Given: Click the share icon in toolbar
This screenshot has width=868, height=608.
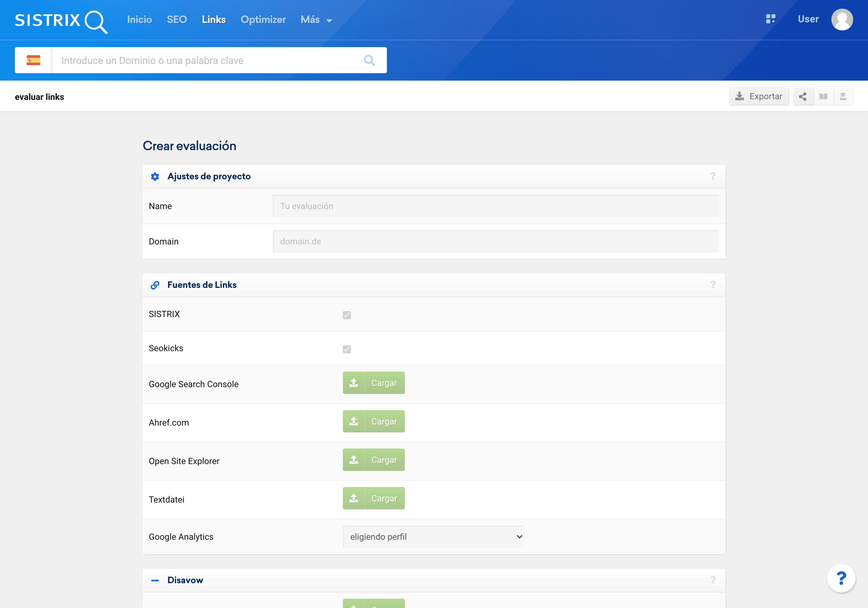Looking at the screenshot, I should pos(803,96).
